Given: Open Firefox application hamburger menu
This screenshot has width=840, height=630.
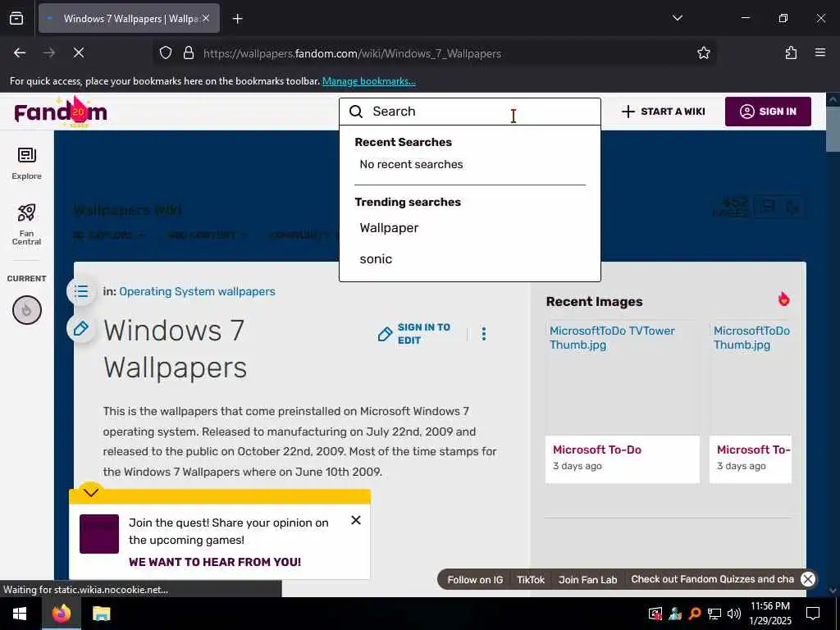Looking at the screenshot, I should point(819,52).
